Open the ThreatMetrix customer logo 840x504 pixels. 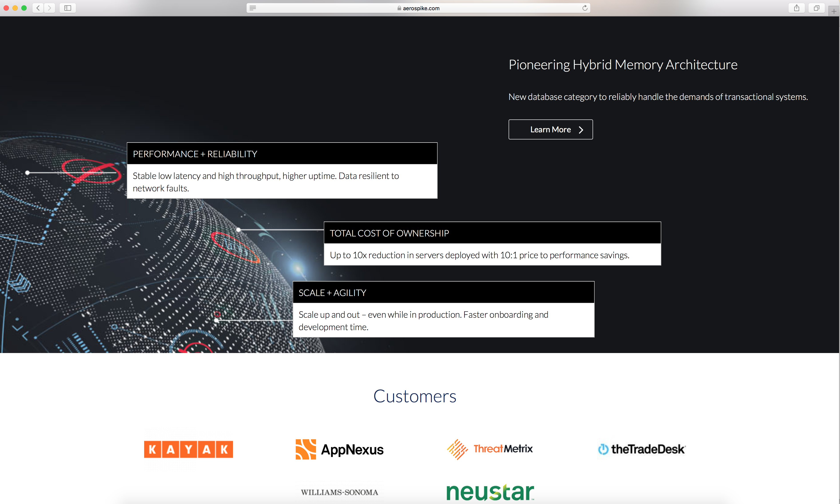490,449
